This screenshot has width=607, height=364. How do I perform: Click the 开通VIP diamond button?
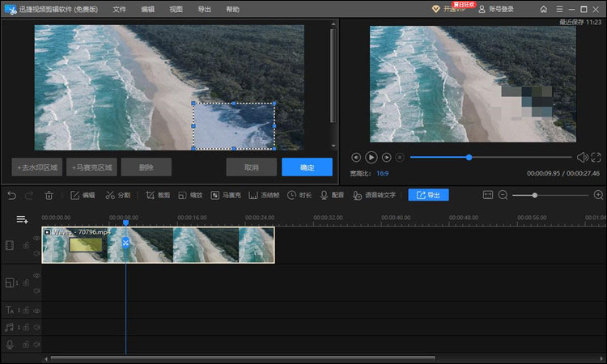coord(449,9)
